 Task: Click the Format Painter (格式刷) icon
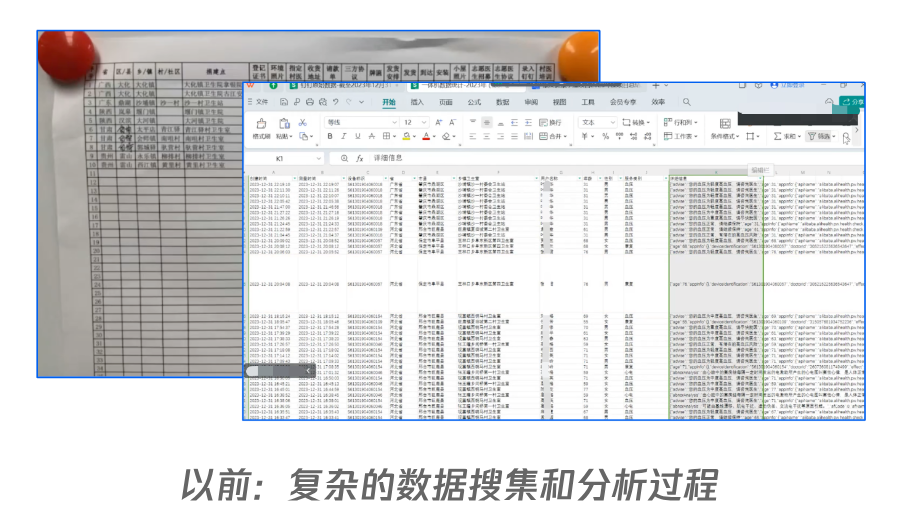coord(261,124)
